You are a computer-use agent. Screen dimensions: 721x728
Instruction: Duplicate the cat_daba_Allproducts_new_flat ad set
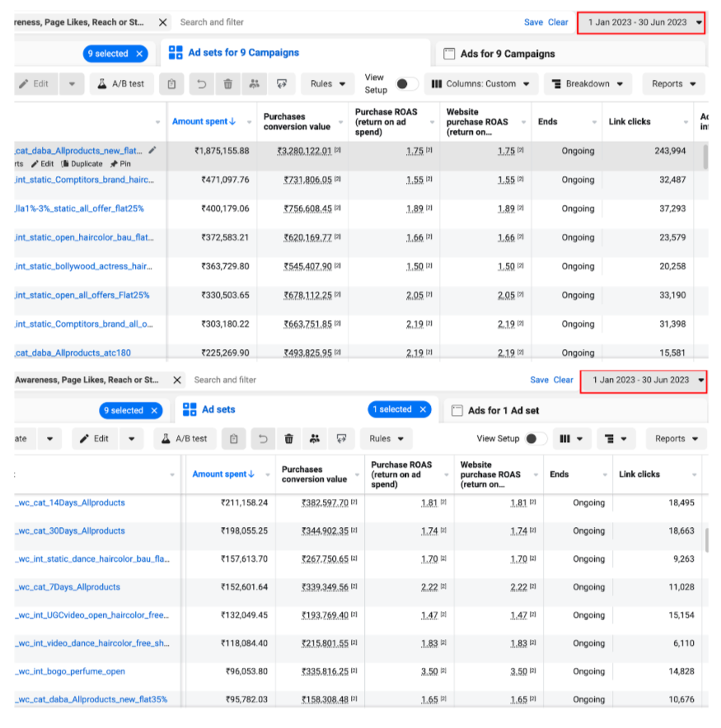point(82,164)
